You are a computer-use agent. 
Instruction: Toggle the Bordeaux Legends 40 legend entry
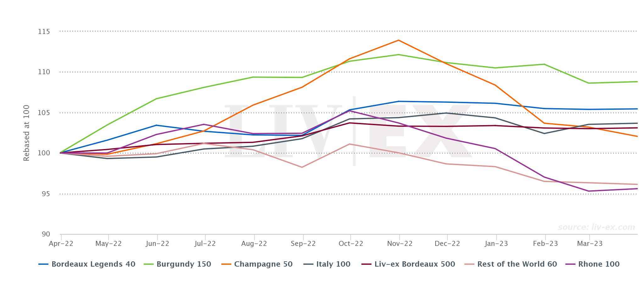(87, 264)
